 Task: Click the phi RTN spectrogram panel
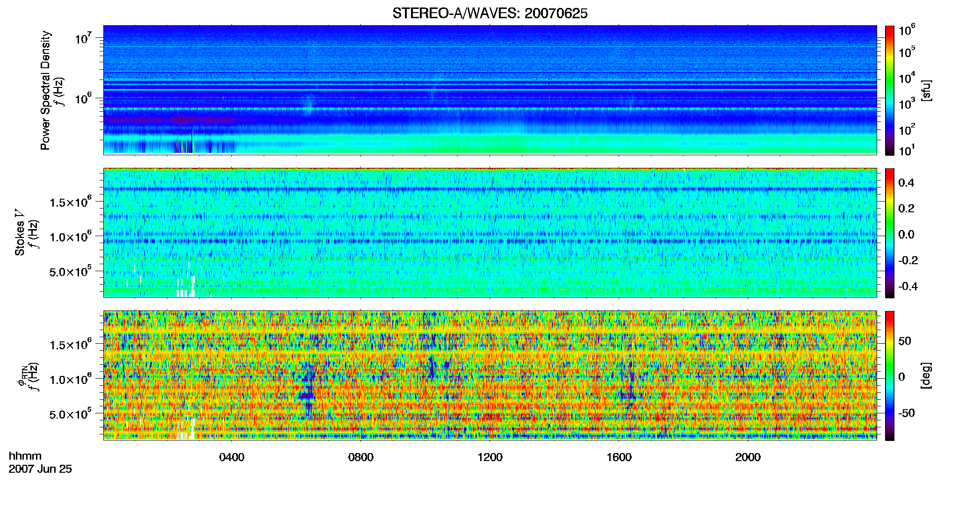pyautogui.click(x=490, y=375)
